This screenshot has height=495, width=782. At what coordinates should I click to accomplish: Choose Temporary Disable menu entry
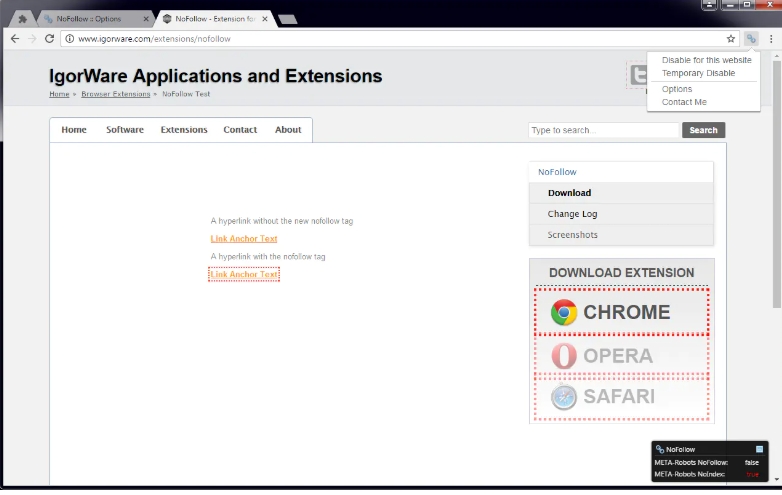[698, 73]
